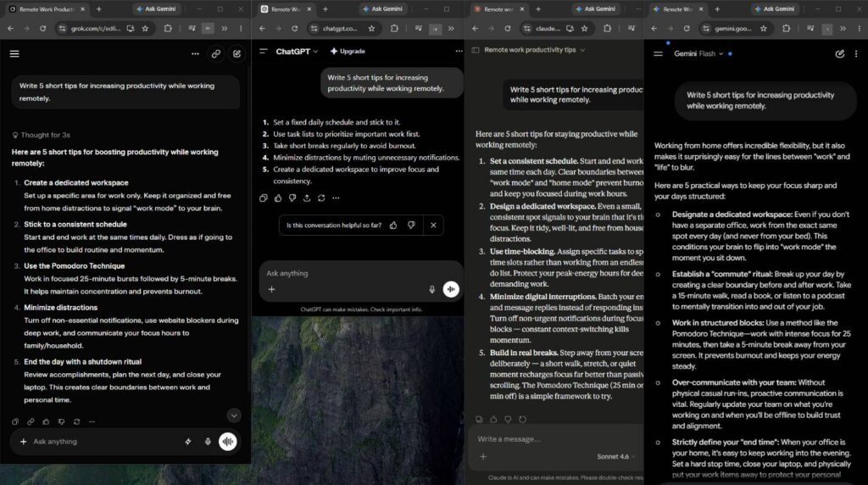The image size is (868, 485).
Task: Focus the Claude 'Write a message' field
Action: (556, 439)
